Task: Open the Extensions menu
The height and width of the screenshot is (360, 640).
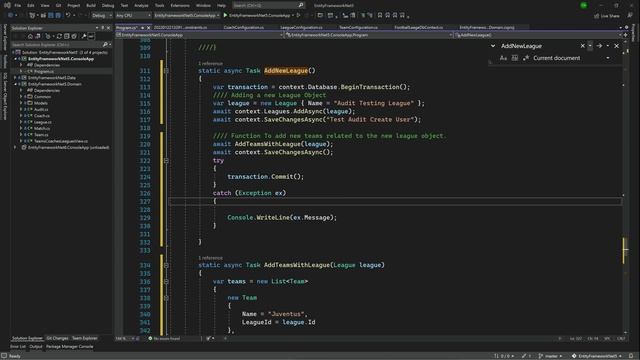Action: click(180, 5)
